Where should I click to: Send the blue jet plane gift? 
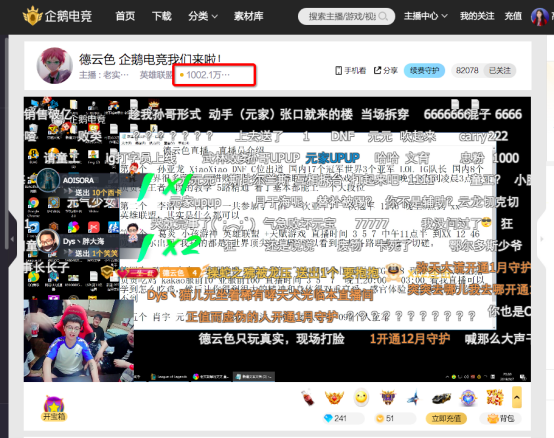click(x=414, y=398)
